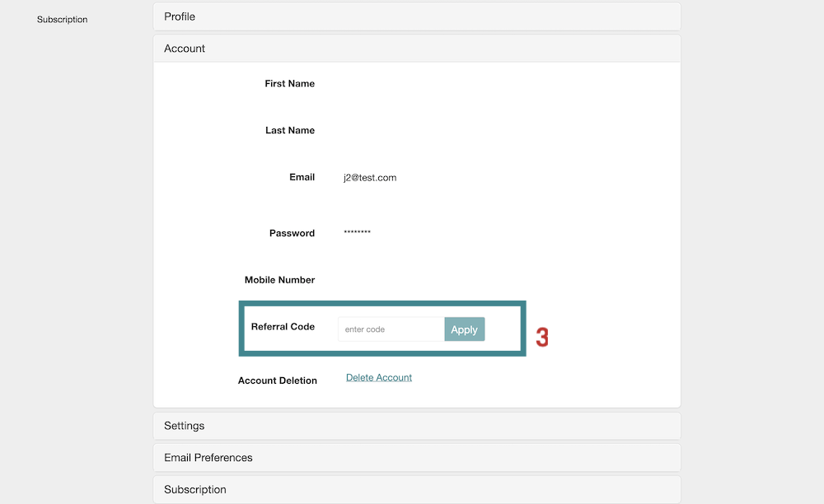The image size is (824, 504).
Task: Select the Password field label
Action: (293, 233)
